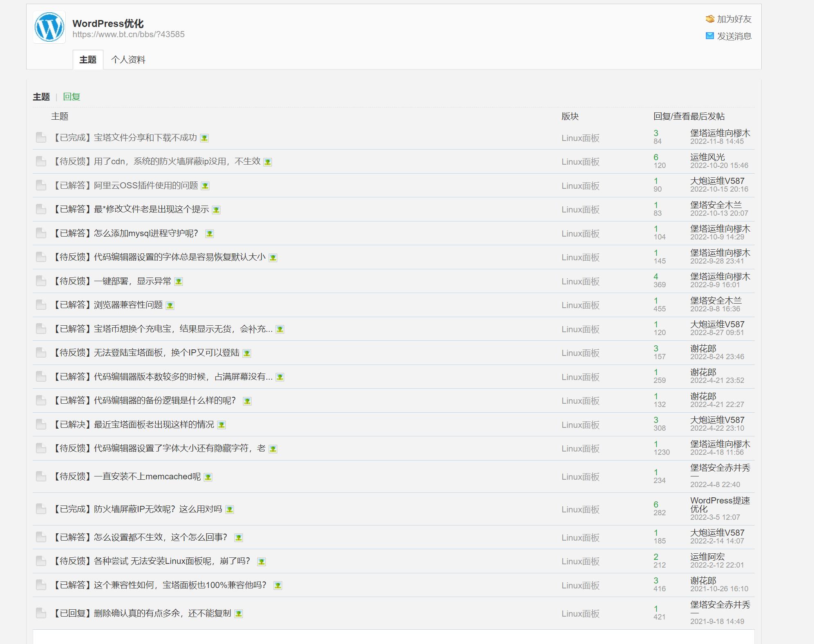
Task: Click thread icon beside 怎么添加mysql进程守护呢
Action: [x=41, y=233]
